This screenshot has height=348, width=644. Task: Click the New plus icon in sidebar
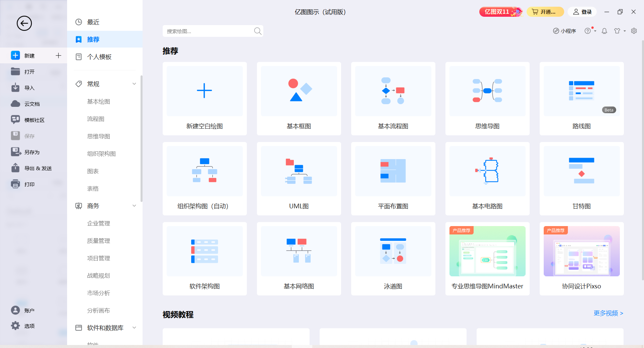[x=15, y=56]
